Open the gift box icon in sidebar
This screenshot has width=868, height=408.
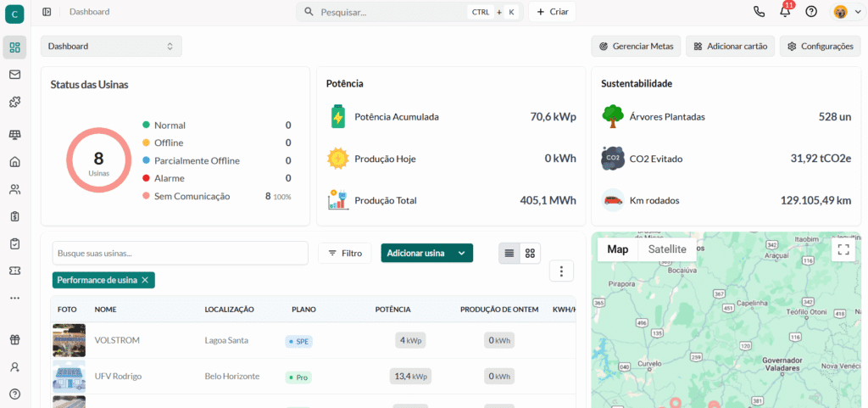click(15, 340)
